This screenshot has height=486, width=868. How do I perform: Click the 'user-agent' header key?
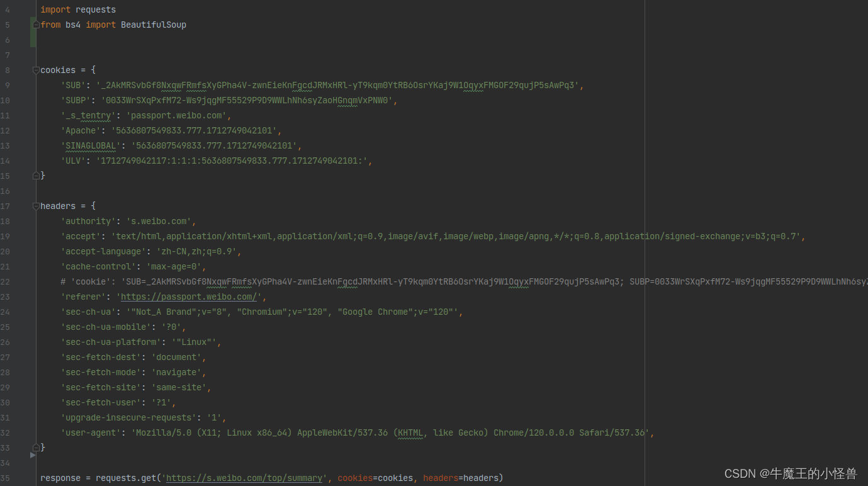(x=91, y=432)
